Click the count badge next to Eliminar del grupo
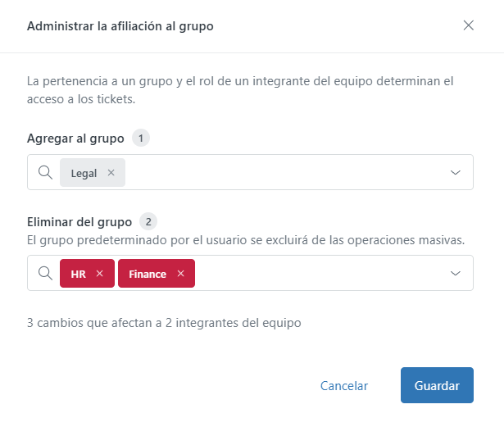Screen dimensions: 504x427 [148, 221]
